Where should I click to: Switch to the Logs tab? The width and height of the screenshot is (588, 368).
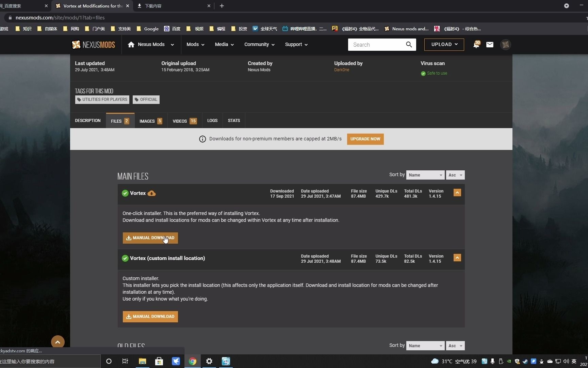pos(212,121)
